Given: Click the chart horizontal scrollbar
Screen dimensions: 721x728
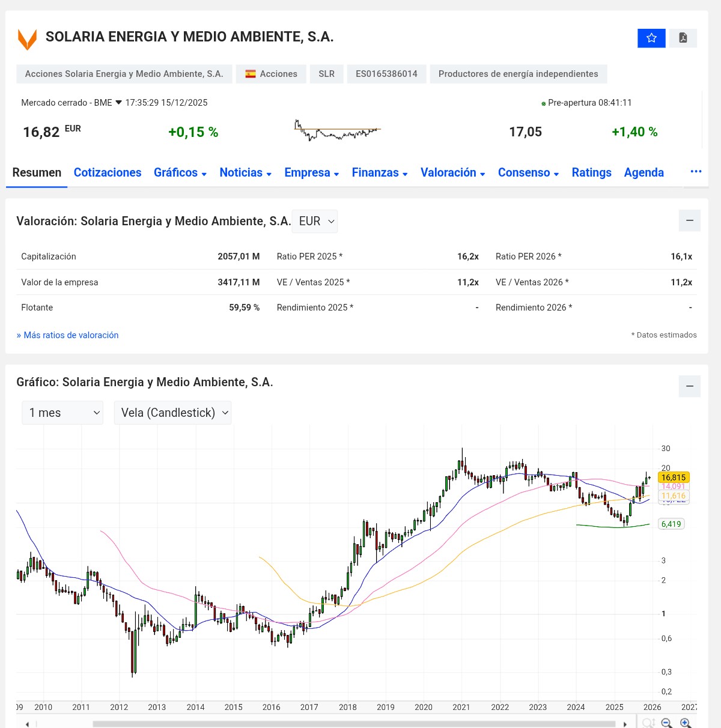Looking at the screenshot, I should point(354,724).
